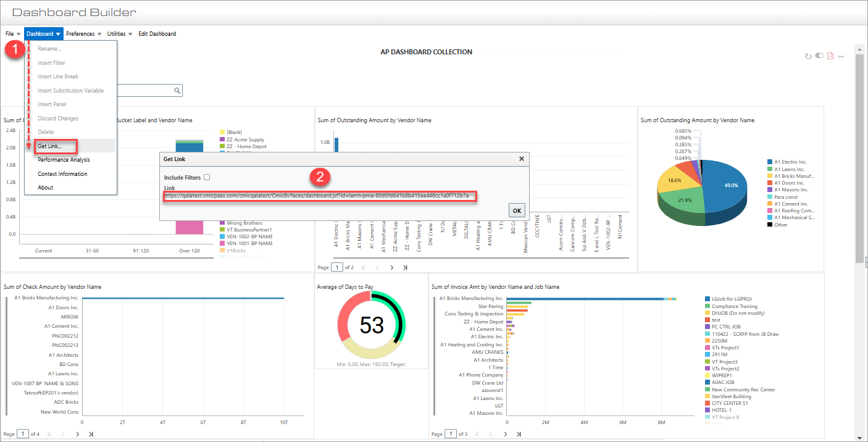Close the Get Link dialog
The height and width of the screenshot is (442, 868).
coord(521,159)
